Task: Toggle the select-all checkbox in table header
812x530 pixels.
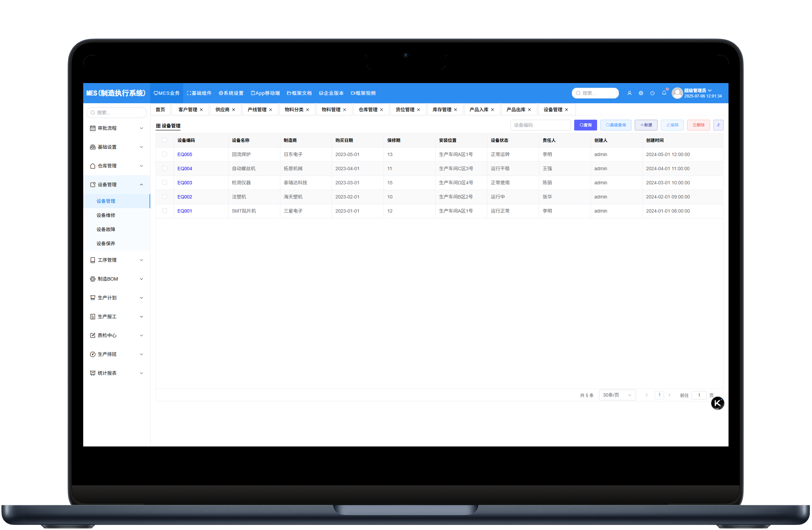Action: click(165, 140)
